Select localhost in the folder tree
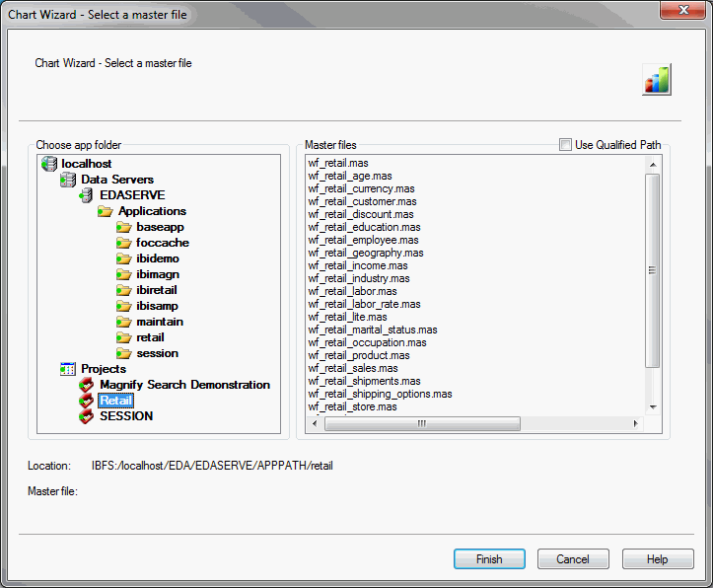Image resolution: width=713 pixels, height=588 pixels. click(x=87, y=163)
